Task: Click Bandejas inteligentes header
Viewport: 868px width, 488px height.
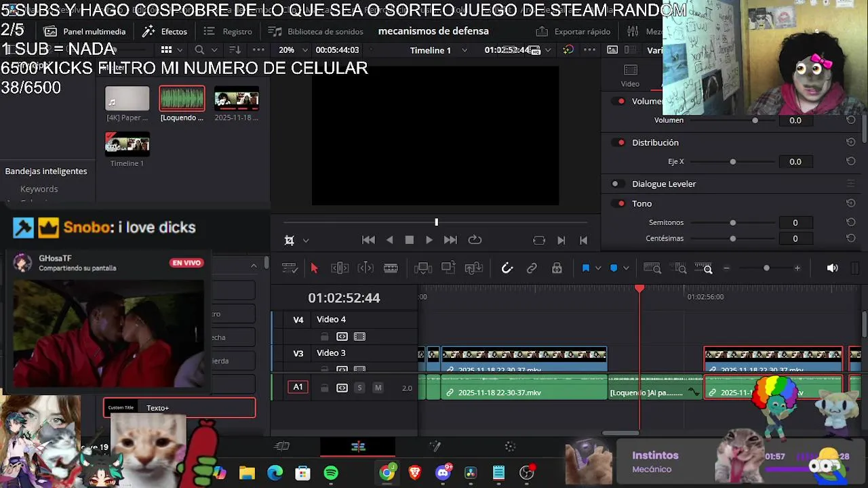Action: 46,171
